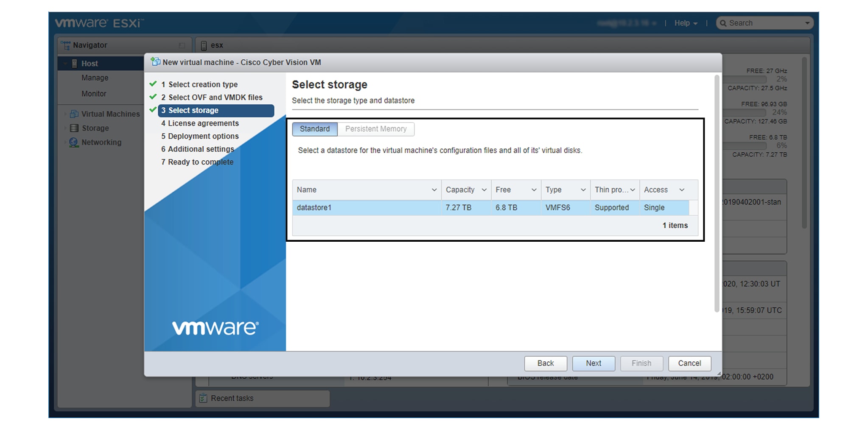Go to step 3 Select storage

[216, 110]
